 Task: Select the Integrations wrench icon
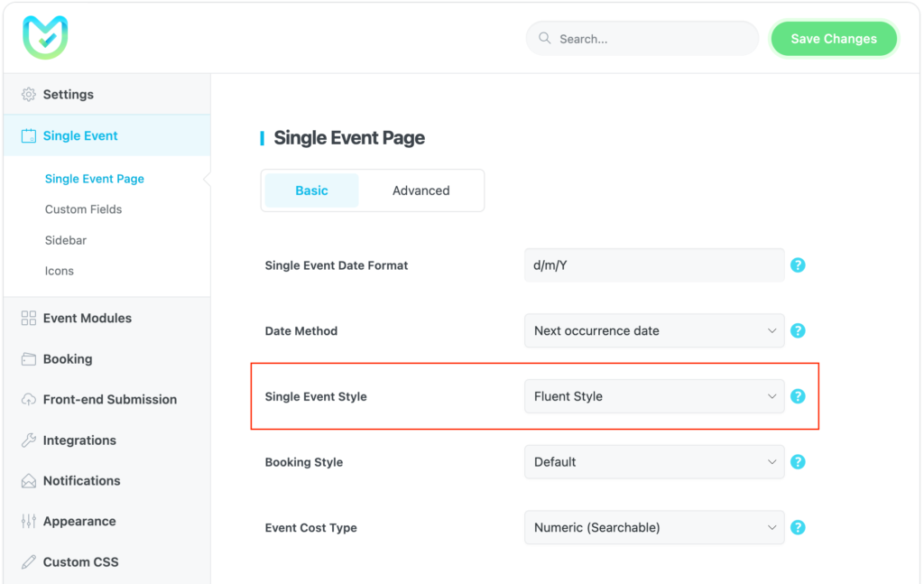click(x=27, y=440)
